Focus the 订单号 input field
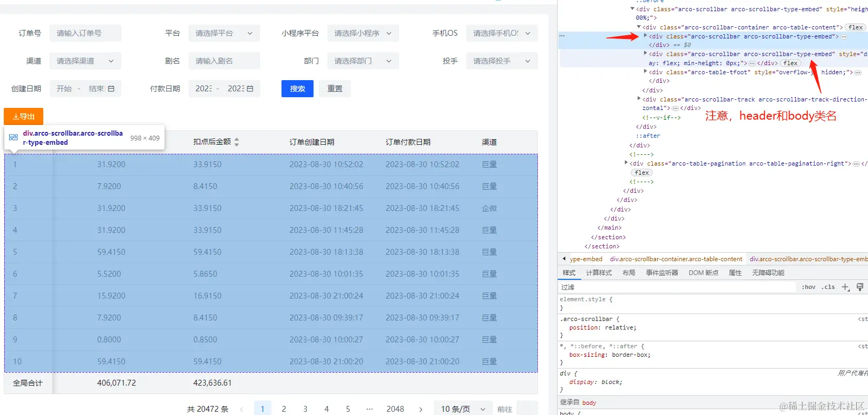 [85, 33]
